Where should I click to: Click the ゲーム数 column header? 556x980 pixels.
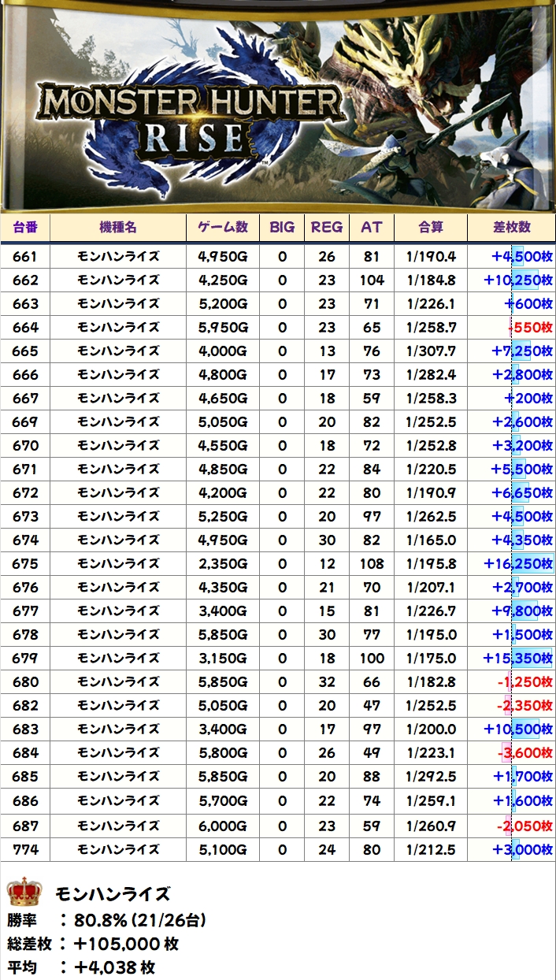coord(224,227)
